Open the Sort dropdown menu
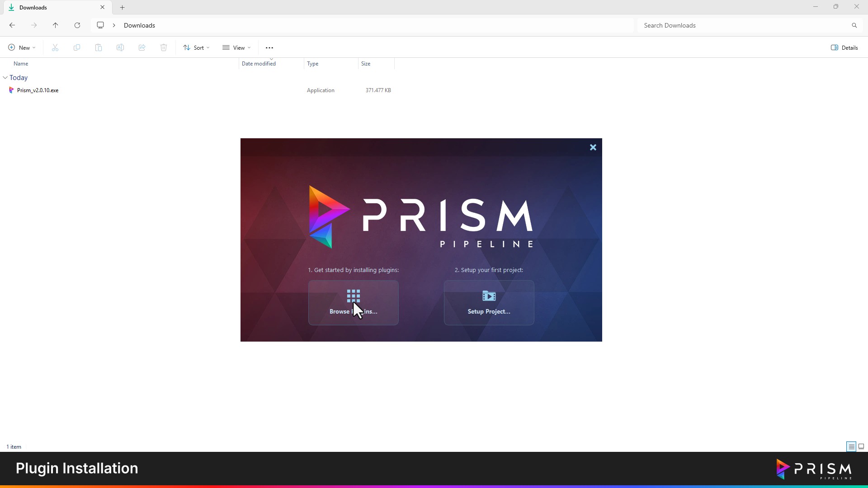 pyautogui.click(x=196, y=47)
